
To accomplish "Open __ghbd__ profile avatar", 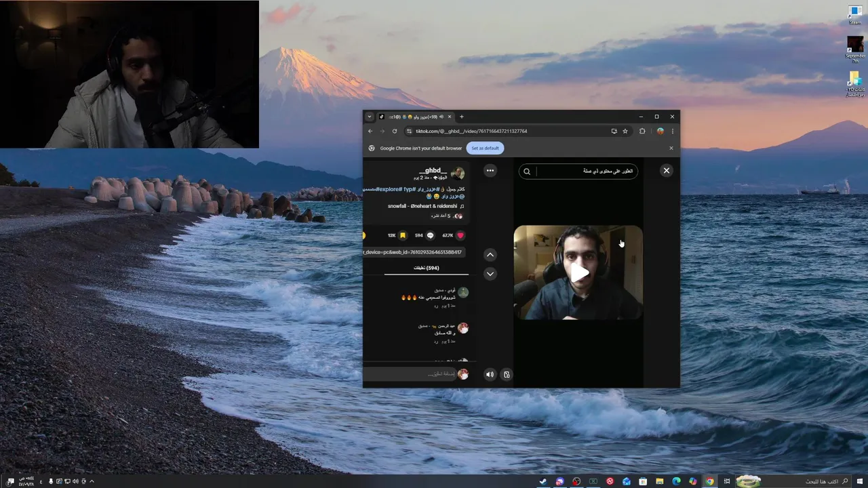I will tap(458, 174).
